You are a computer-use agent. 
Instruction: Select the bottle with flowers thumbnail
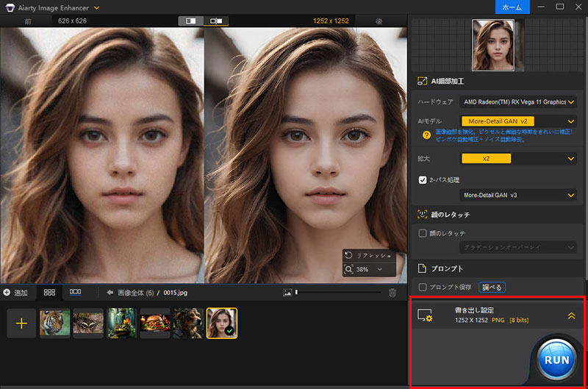[x=121, y=323]
